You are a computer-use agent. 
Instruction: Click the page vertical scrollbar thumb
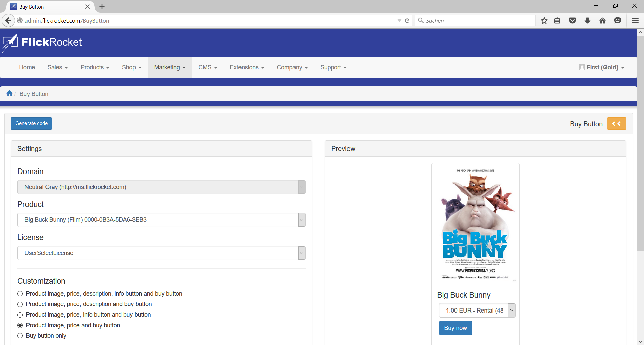pos(640,143)
